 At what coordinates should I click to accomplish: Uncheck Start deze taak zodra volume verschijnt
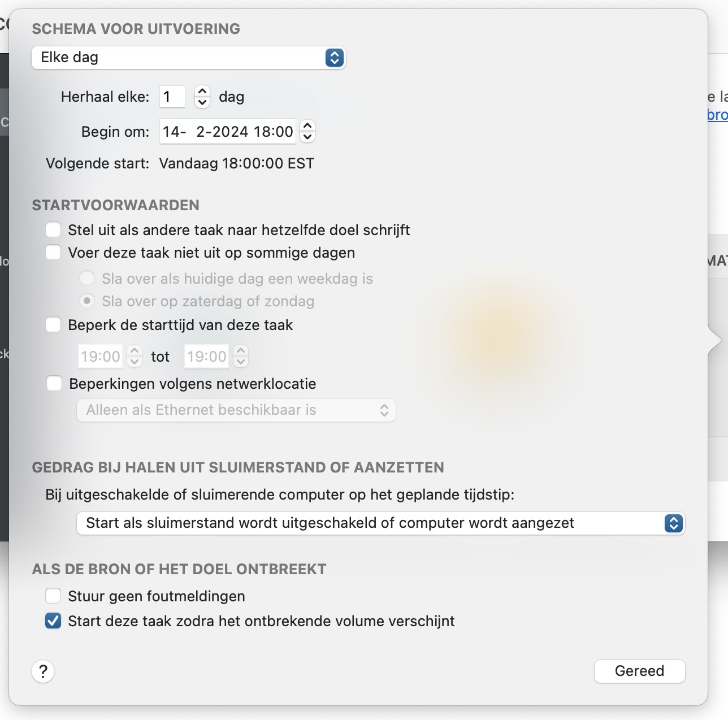(53, 621)
